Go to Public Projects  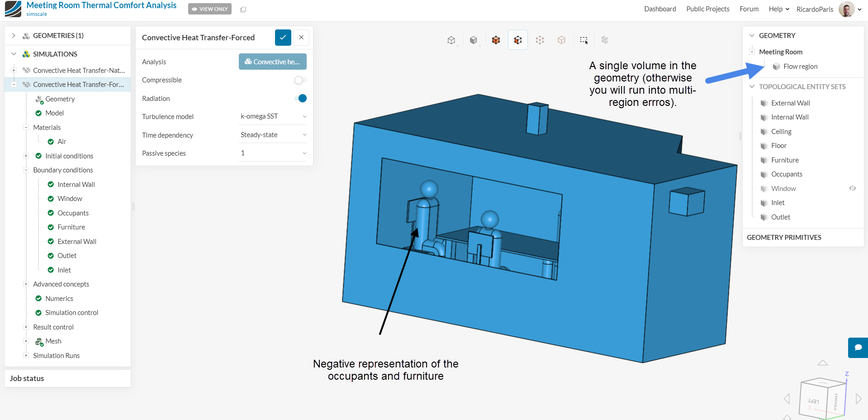(707, 9)
